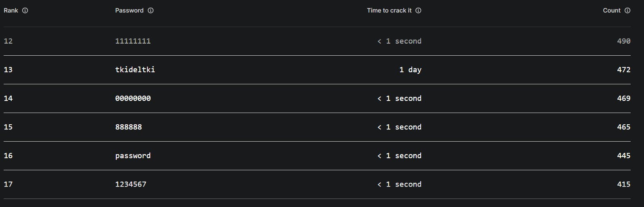This screenshot has height=207, width=644.
Task: Click the count value 415
Action: [x=623, y=184]
